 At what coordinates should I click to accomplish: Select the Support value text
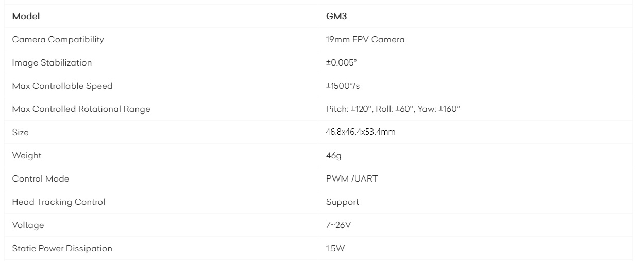pyautogui.click(x=343, y=202)
